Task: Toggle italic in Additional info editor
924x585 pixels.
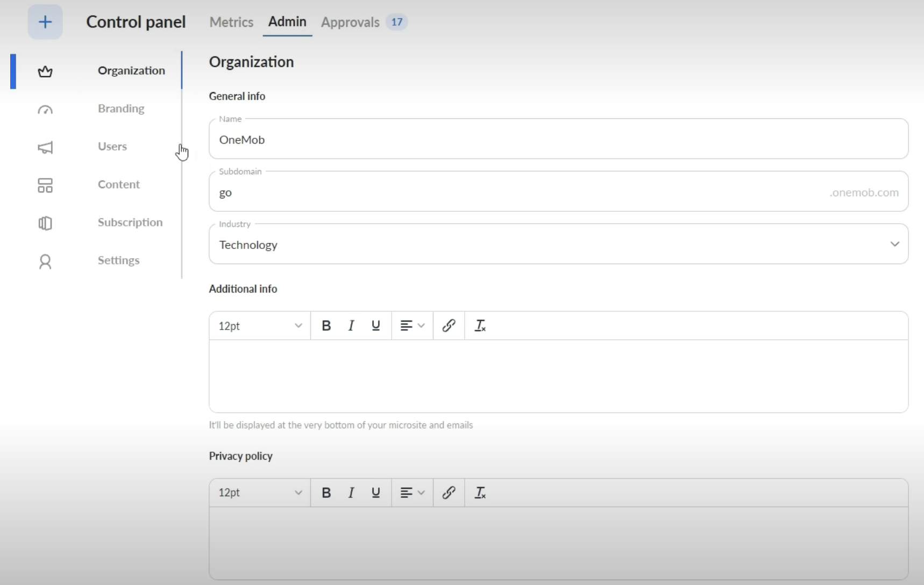Action: (x=351, y=325)
